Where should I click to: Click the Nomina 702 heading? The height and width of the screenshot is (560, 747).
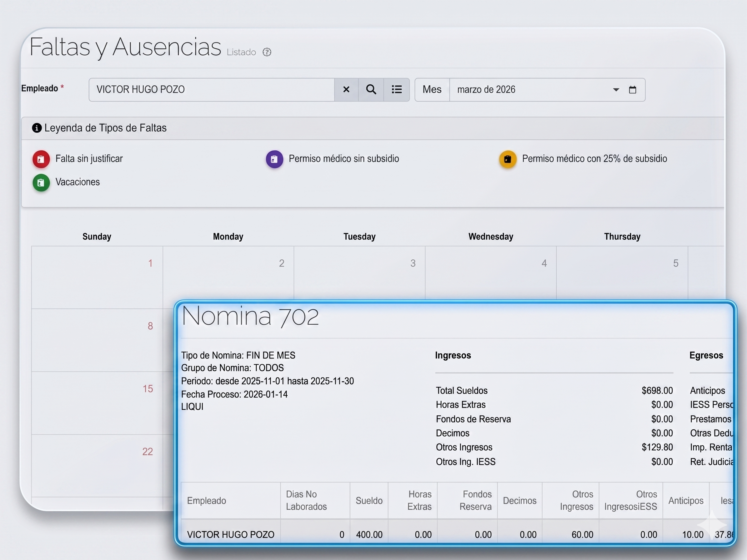pos(250,316)
